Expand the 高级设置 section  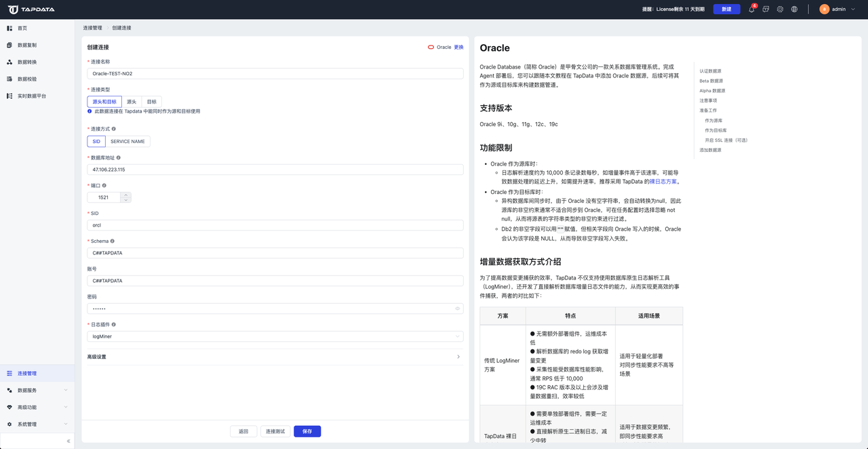pyautogui.click(x=275, y=357)
